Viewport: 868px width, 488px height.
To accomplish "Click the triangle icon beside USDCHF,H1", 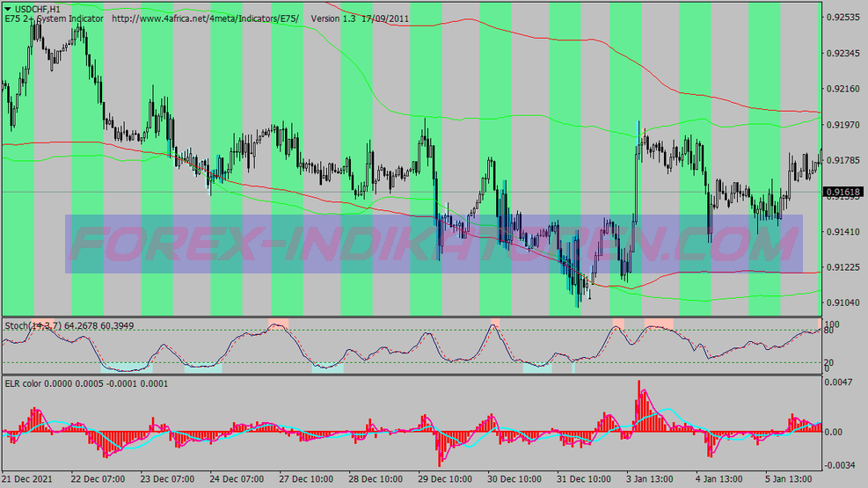I will tap(7, 9).
